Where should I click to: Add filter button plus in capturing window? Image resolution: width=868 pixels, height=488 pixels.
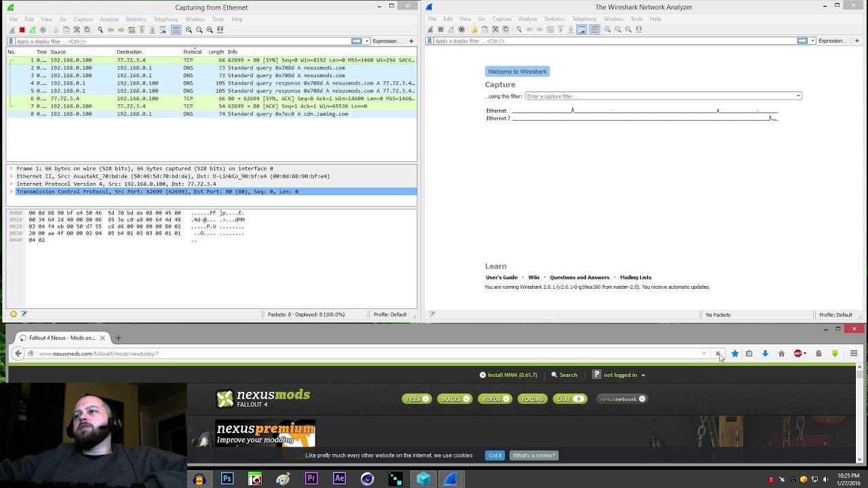[411, 41]
